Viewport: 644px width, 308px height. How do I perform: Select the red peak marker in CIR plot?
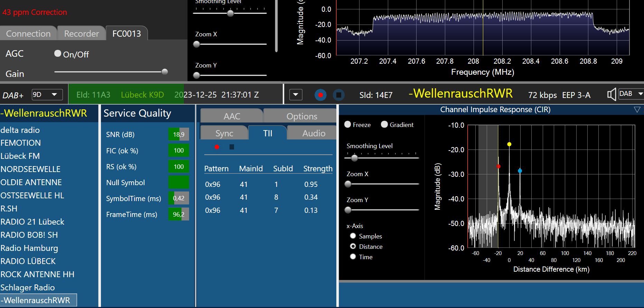(498, 166)
